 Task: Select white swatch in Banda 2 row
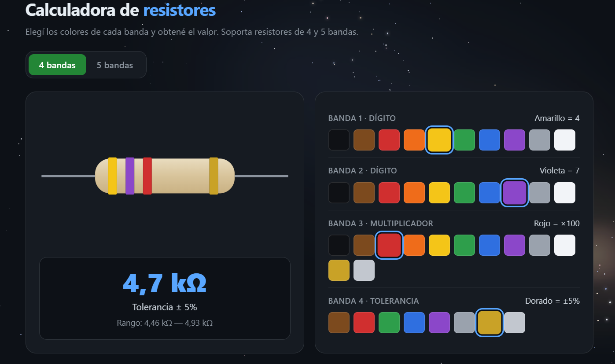(x=565, y=193)
